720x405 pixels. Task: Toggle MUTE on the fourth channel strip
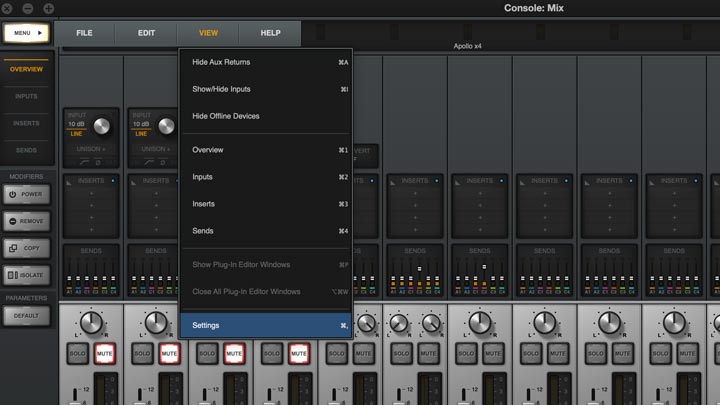[299, 354]
